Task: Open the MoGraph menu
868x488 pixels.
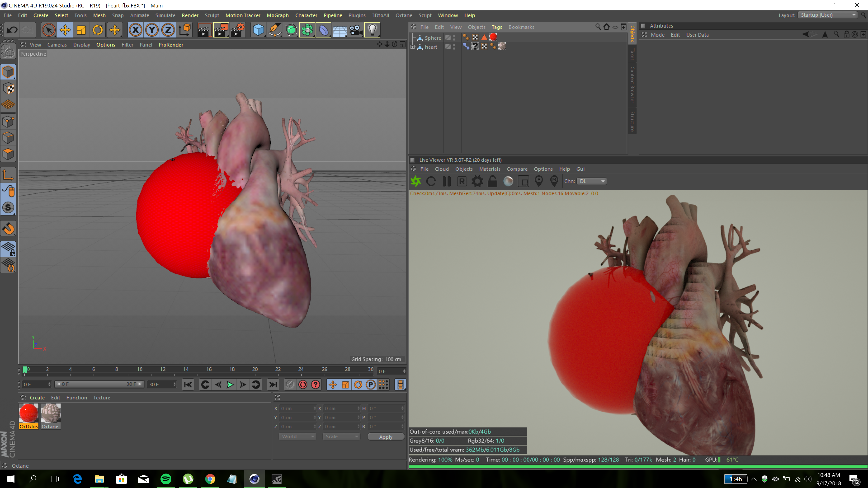Action: coord(277,16)
